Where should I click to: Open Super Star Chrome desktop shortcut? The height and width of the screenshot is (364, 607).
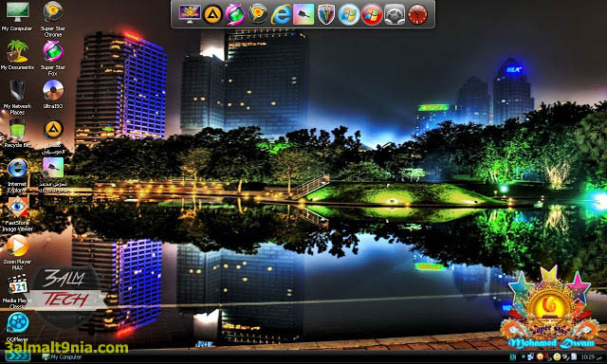[53, 19]
